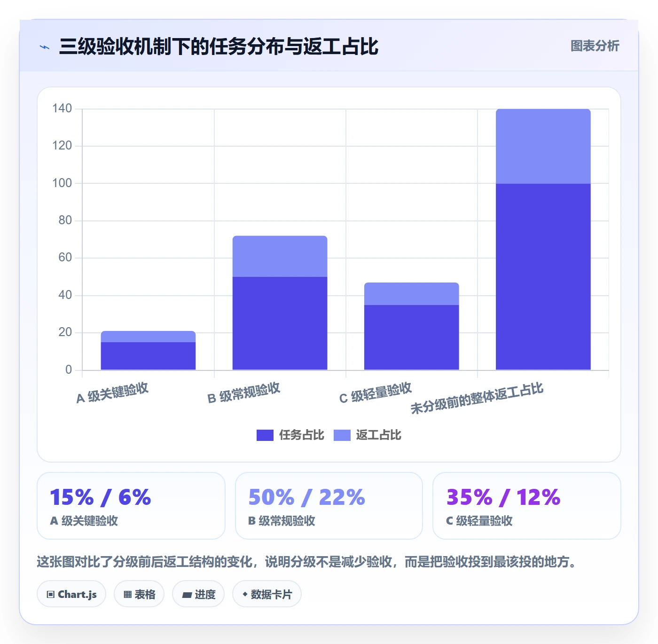
Task: Click the dark bar segment for 未分级前的整体返工占比
Action: coord(543,277)
